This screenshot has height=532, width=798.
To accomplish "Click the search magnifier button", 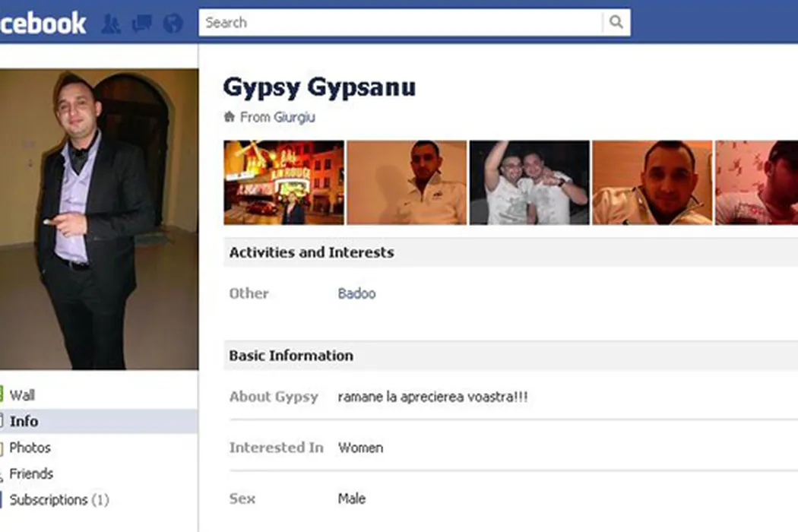I will pyautogui.click(x=616, y=22).
